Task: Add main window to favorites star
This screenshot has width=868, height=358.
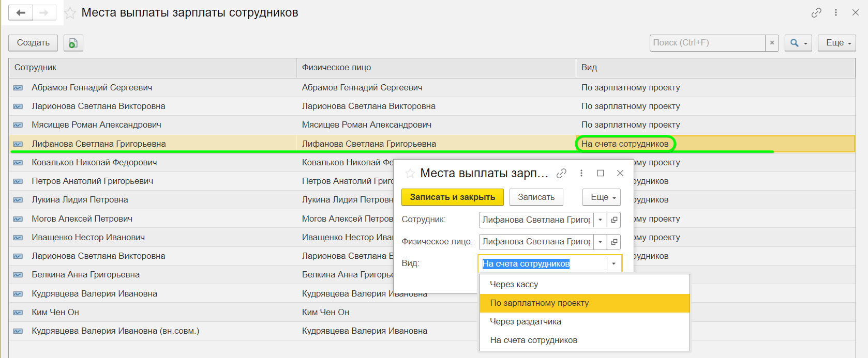Action: click(x=70, y=13)
